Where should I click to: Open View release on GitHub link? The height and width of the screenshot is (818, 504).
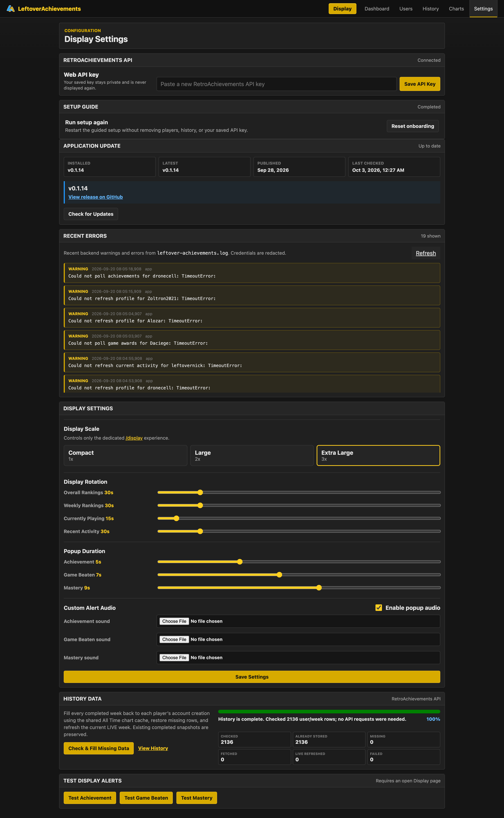(95, 197)
